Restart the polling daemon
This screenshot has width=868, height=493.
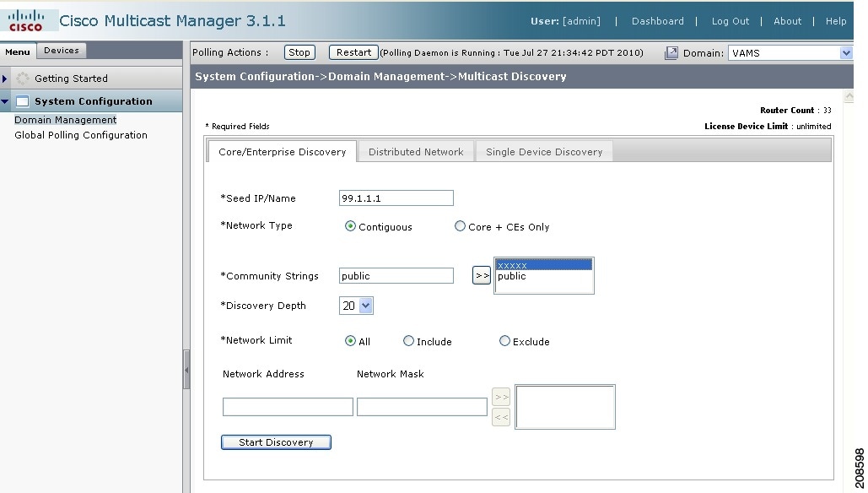pyautogui.click(x=353, y=52)
